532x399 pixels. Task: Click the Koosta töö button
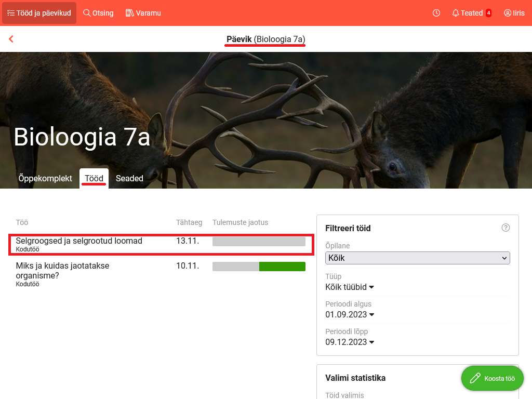pos(491,378)
